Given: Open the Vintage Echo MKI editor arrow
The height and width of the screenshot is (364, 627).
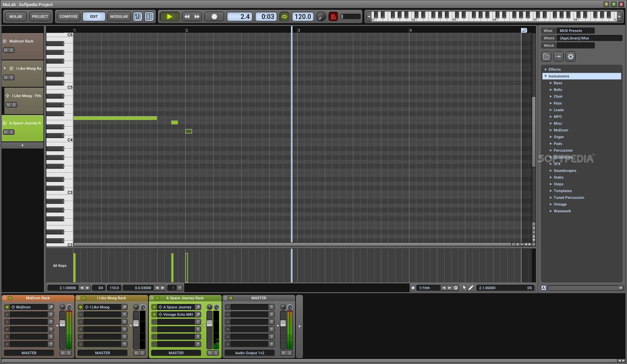Looking at the screenshot, I should pos(198,314).
